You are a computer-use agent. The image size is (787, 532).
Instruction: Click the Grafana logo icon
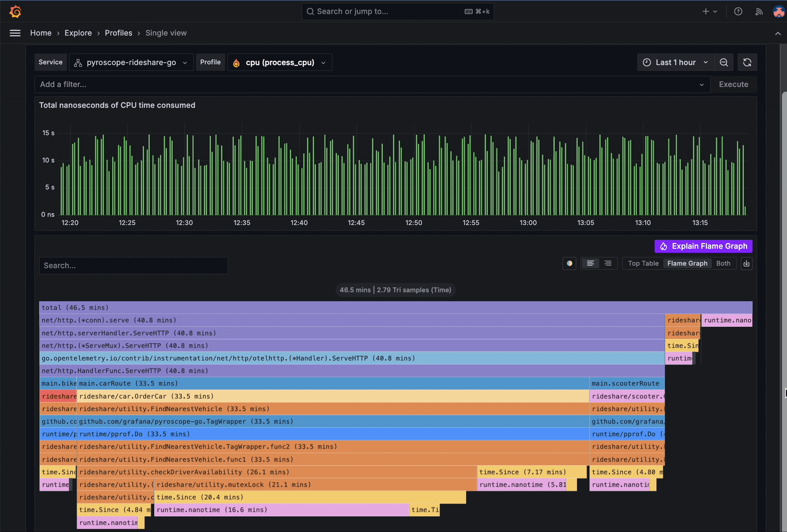[x=16, y=11]
